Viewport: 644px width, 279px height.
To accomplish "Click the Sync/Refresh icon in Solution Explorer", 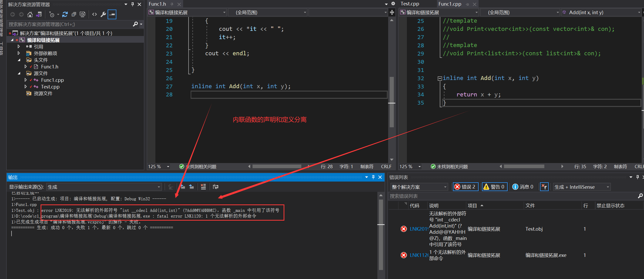I will [65, 14].
